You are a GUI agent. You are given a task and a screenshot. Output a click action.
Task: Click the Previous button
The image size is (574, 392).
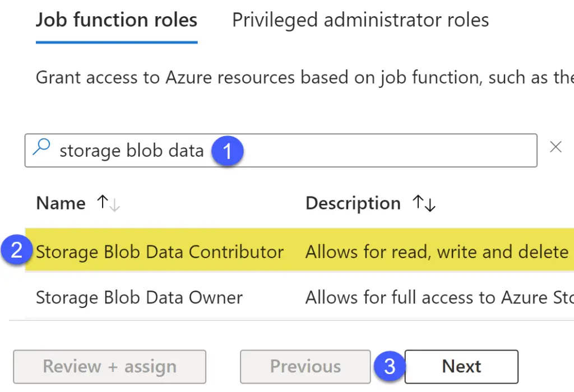(305, 366)
